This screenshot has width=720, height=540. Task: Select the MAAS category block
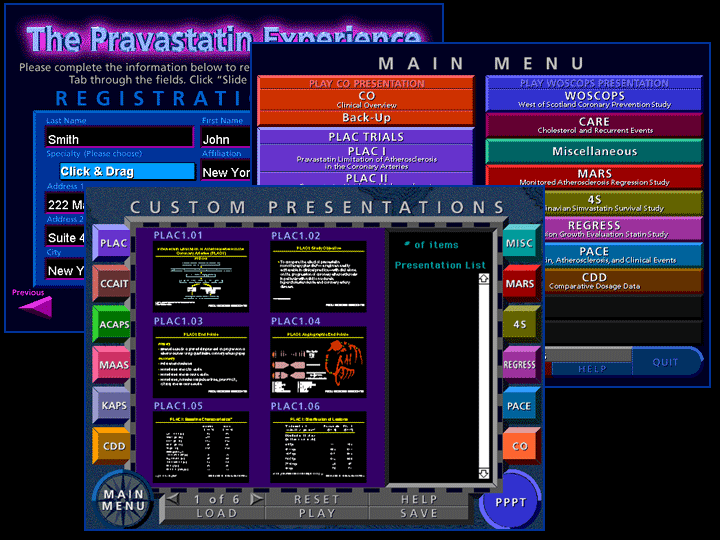[112, 365]
